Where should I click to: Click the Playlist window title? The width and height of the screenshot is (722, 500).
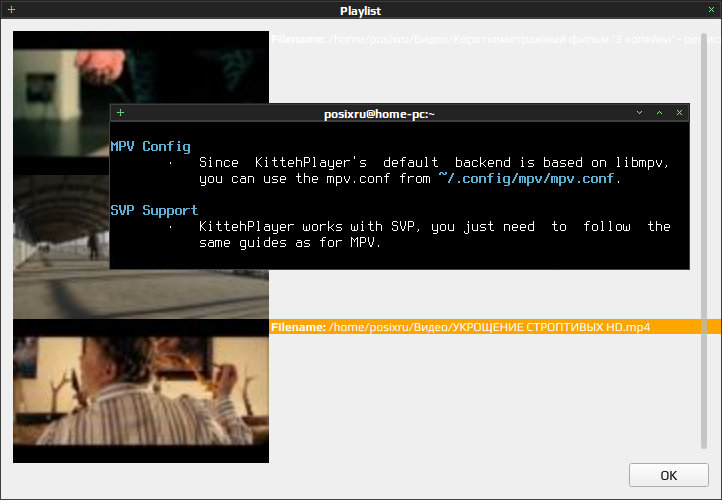[360, 11]
